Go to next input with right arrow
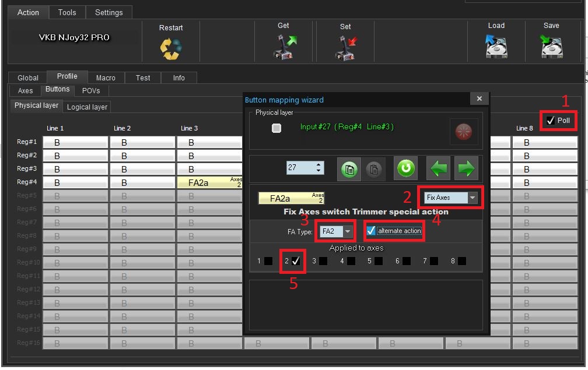The width and height of the screenshot is (588, 370). tap(466, 169)
